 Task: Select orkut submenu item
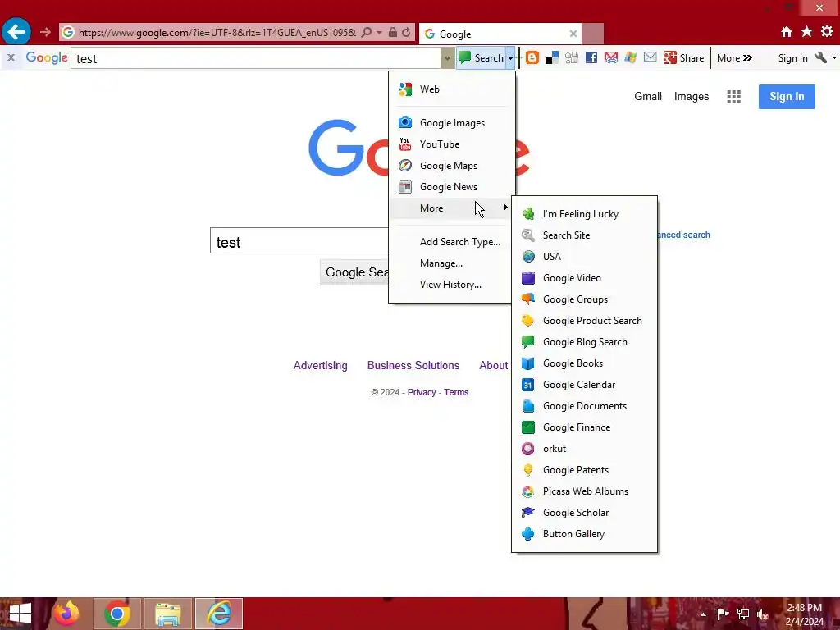584,449
